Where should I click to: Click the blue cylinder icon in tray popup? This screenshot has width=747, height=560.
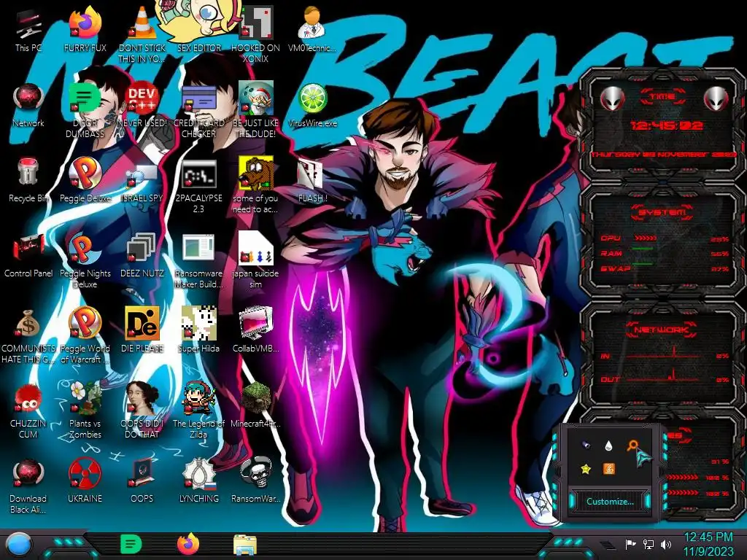pyautogui.click(x=586, y=445)
